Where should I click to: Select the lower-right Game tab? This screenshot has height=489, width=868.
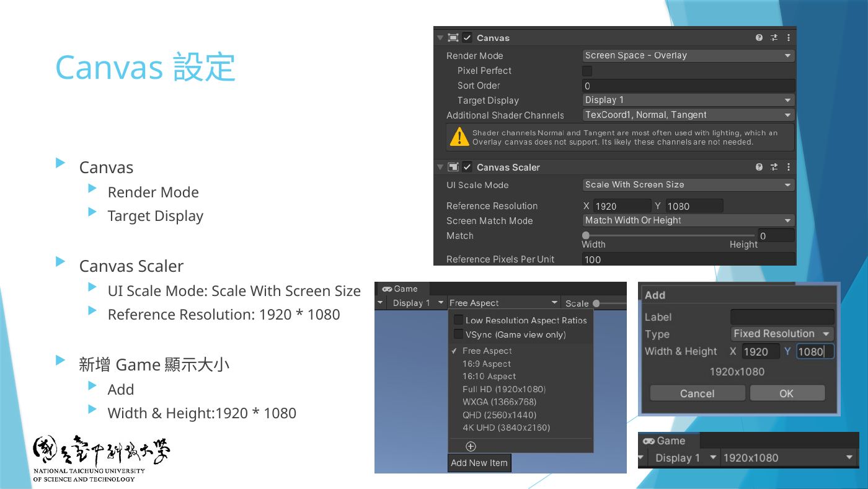tap(668, 441)
